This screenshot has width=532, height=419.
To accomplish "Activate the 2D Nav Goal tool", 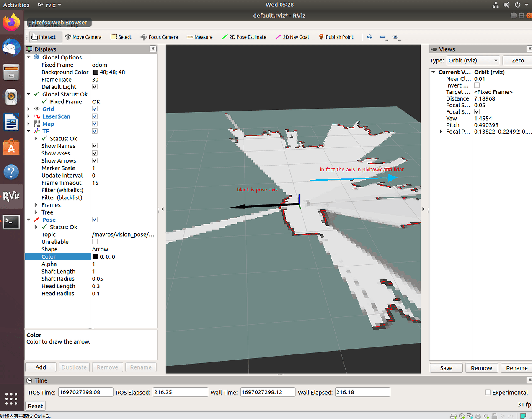I will [x=292, y=37].
